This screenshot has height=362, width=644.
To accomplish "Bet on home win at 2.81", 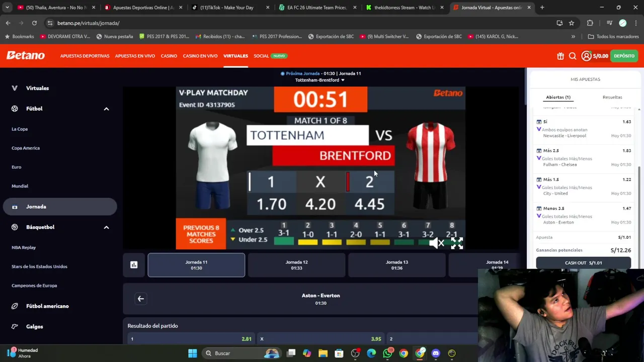I will 191,339.
